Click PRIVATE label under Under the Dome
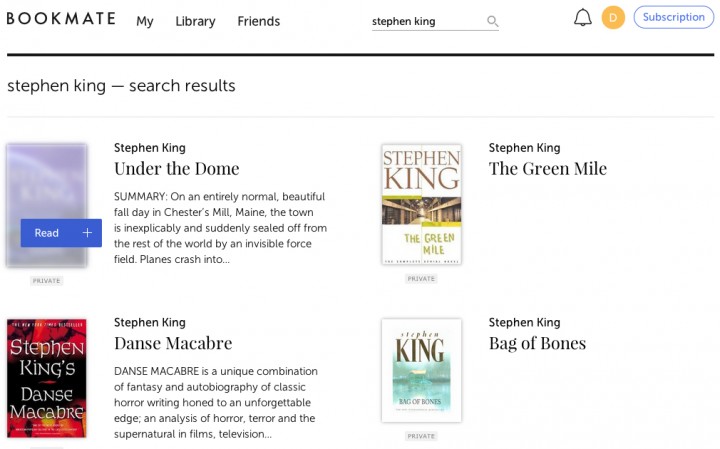Image resolution: width=720 pixels, height=449 pixels. pos(46,281)
